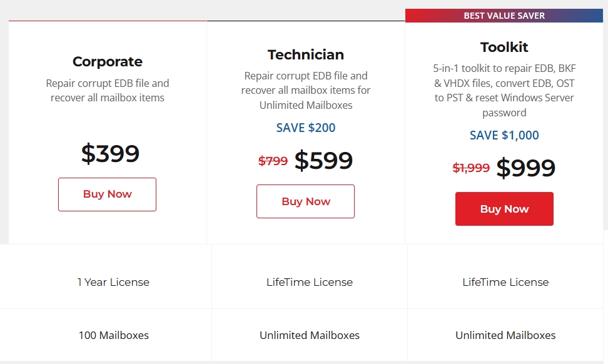Click the 5-in-1 toolkit description text
This screenshot has height=364, width=608.
tap(504, 90)
